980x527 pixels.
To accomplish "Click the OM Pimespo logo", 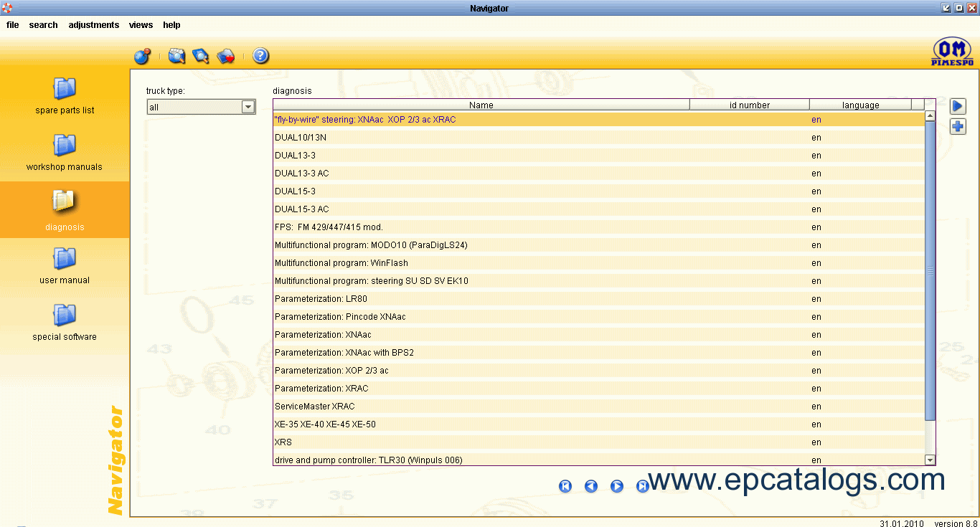I will (952, 52).
